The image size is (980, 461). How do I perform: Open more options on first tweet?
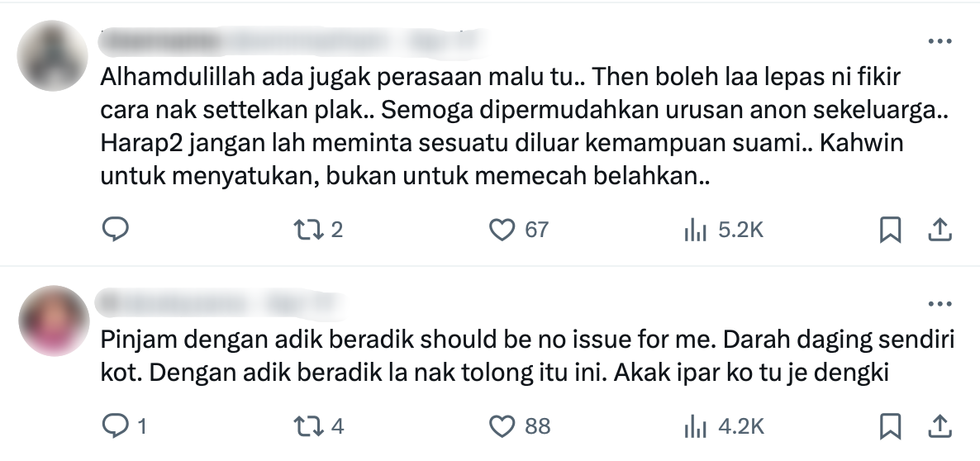point(940,41)
